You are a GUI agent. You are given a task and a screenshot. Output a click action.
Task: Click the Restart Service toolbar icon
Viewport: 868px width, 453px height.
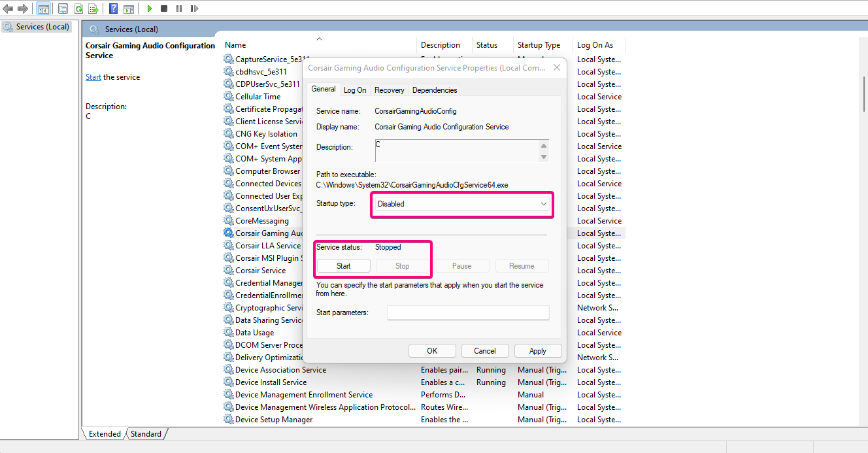coord(194,8)
